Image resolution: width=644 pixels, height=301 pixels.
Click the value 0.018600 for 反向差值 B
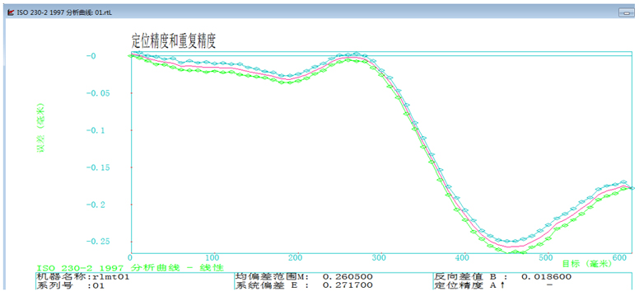pos(546,277)
